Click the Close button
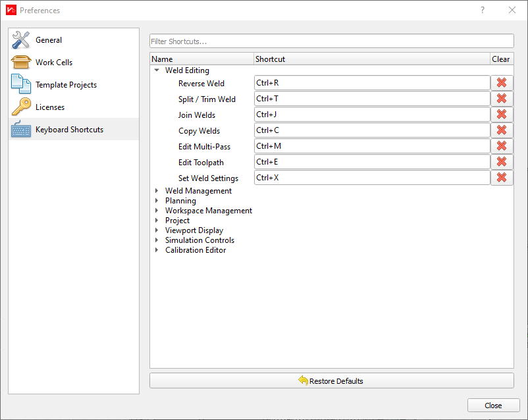Screen dimensions: 528x420 point(493,405)
